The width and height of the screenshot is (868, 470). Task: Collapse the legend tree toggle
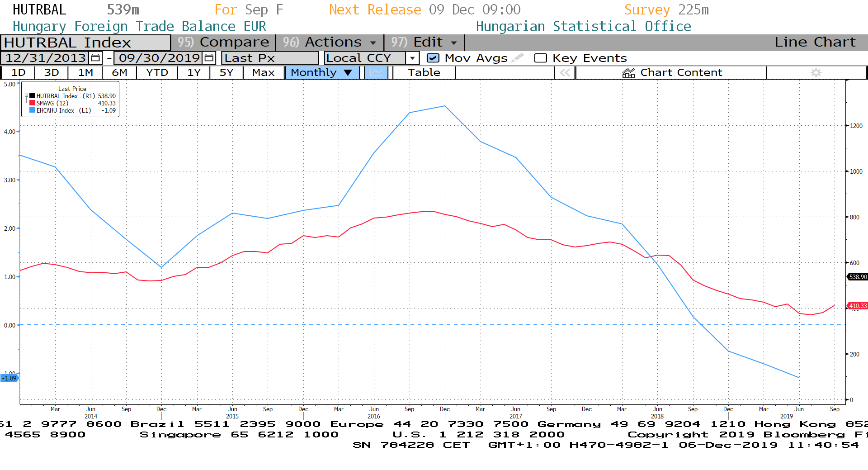pos(26,96)
